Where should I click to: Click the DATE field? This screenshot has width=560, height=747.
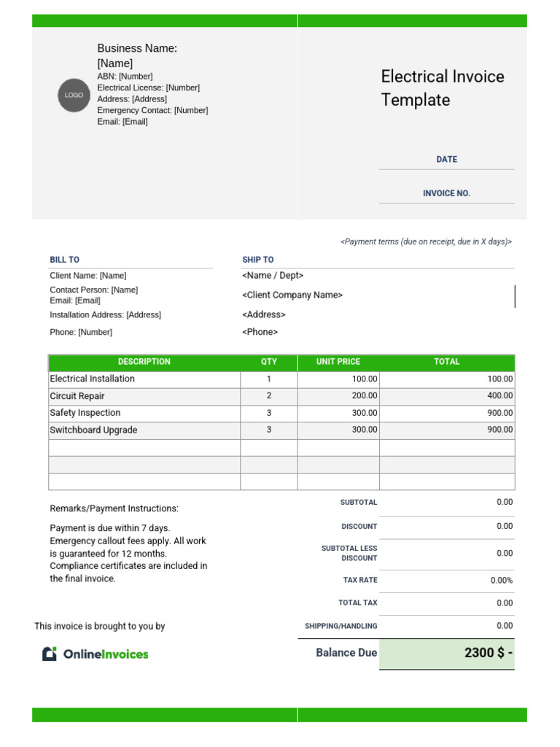coord(447,160)
